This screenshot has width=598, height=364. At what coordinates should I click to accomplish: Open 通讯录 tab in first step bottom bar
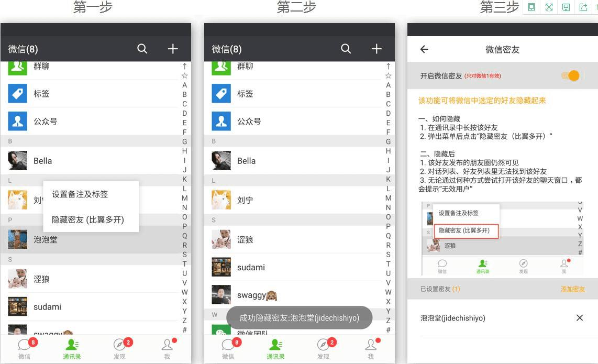click(x=72, y=349)
